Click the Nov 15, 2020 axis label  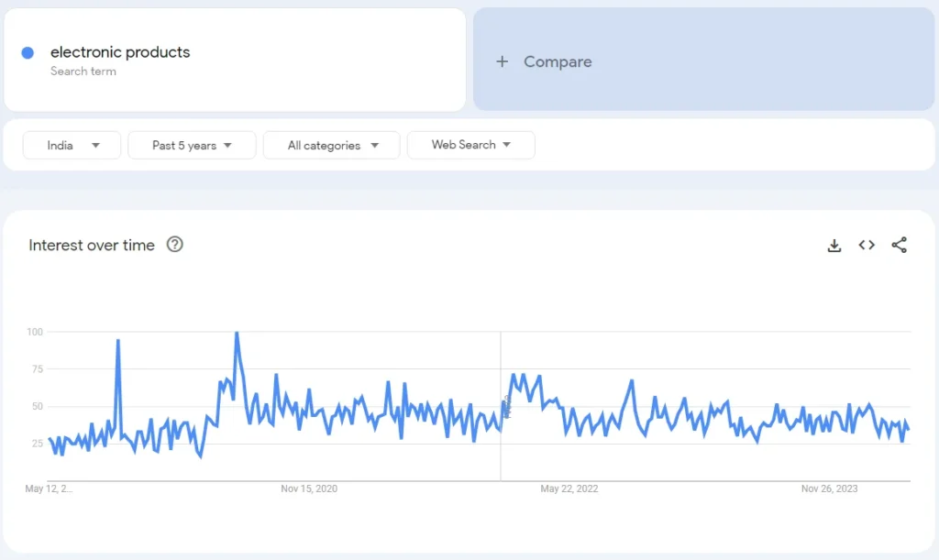click(x=309, y=489)
